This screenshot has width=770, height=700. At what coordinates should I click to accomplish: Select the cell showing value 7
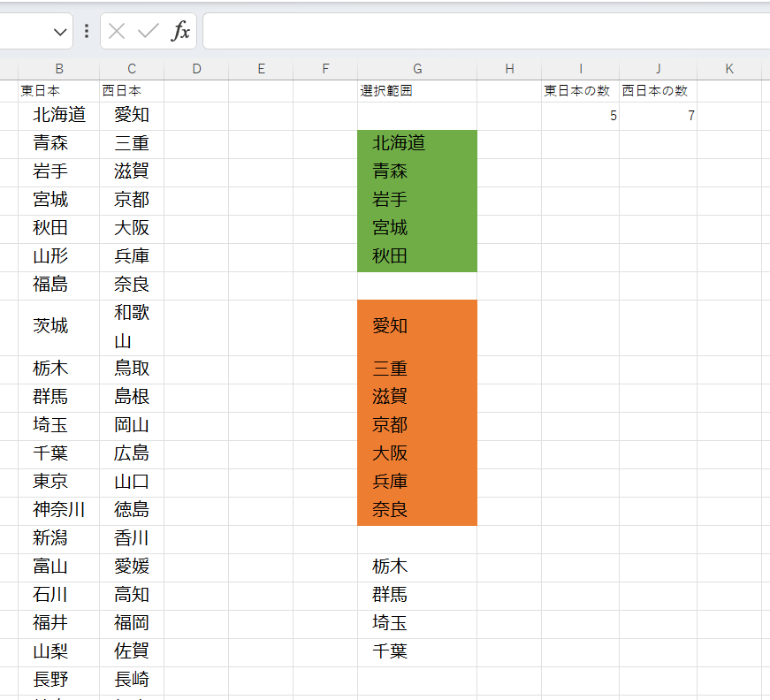658,117
